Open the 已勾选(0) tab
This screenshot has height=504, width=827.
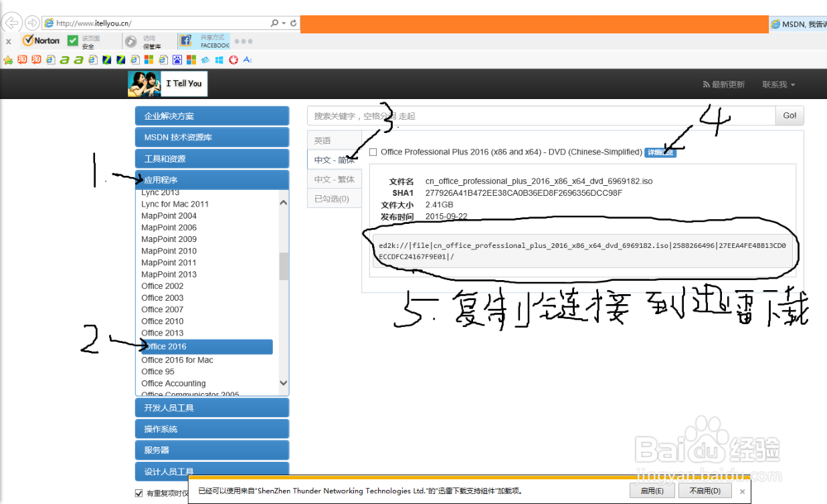click(x=334, y=199)
